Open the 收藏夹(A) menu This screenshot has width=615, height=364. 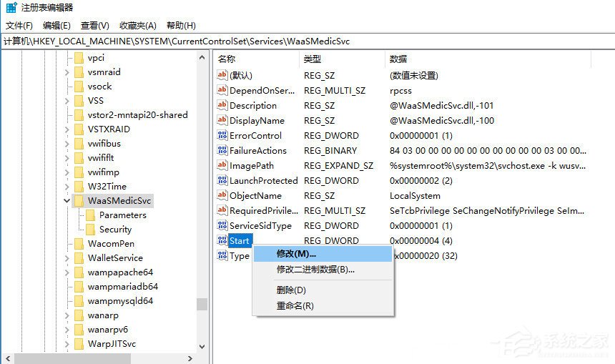click(138, 26)
